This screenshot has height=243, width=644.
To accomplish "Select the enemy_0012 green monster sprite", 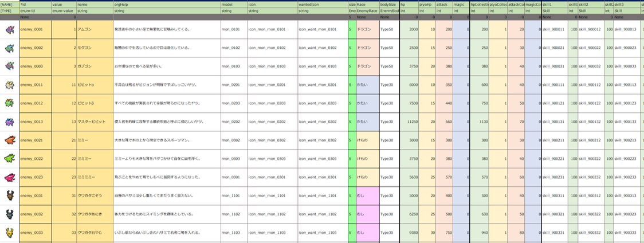I will (10, 103).
